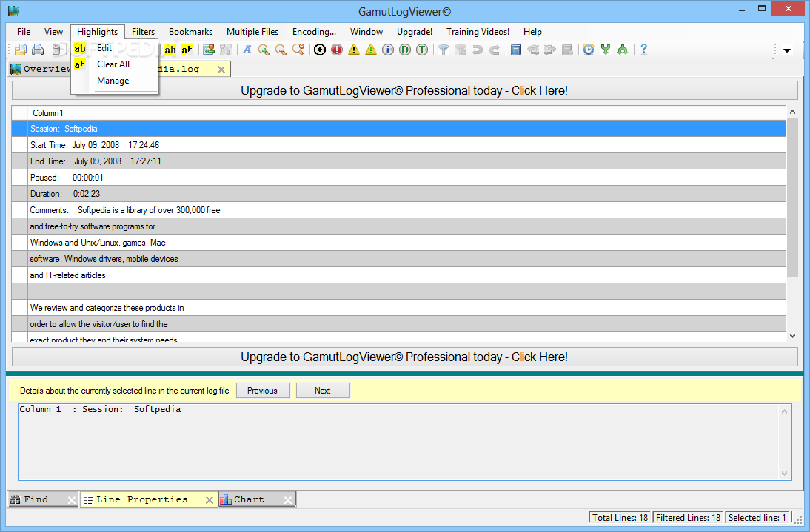This screenshot has width=810, height=532.
Task: Click the gray undo arrow icon
Action: 478,50
